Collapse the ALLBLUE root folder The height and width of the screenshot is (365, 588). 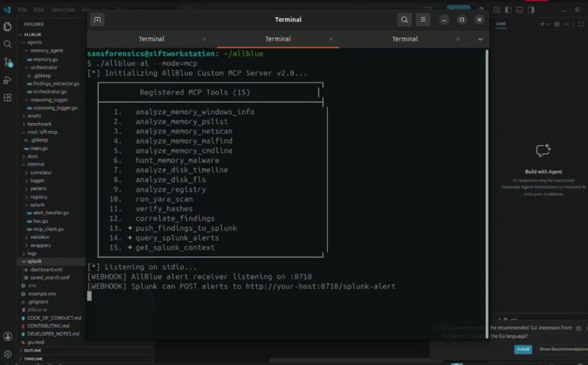[32, 34]
